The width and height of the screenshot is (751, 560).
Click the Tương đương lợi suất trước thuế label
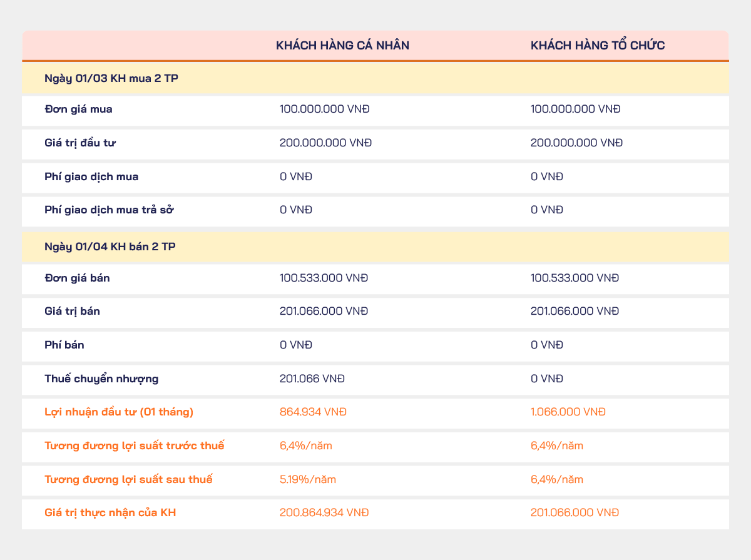point(135,445)
